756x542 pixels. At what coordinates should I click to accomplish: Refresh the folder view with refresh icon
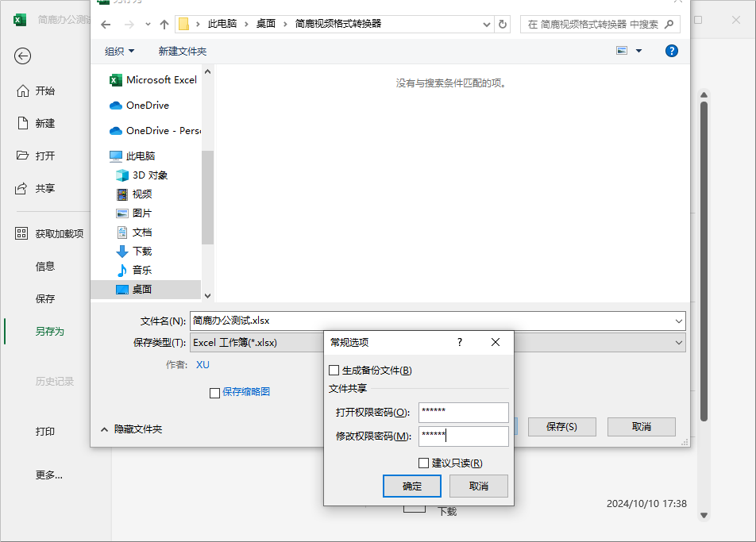coord(503,24)
